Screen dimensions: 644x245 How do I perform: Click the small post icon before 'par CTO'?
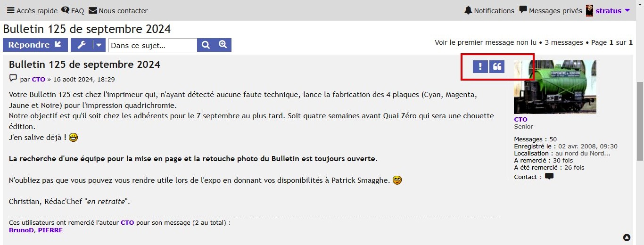point(13,78)
